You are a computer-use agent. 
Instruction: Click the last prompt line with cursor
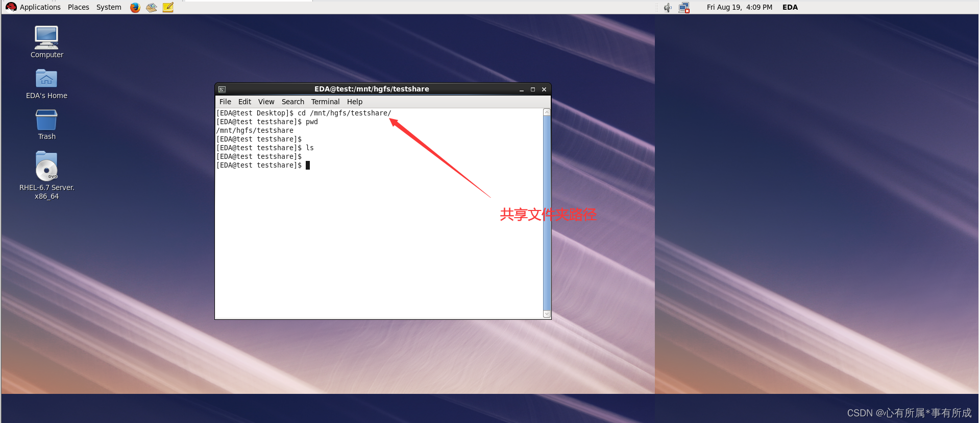point(263,165)
